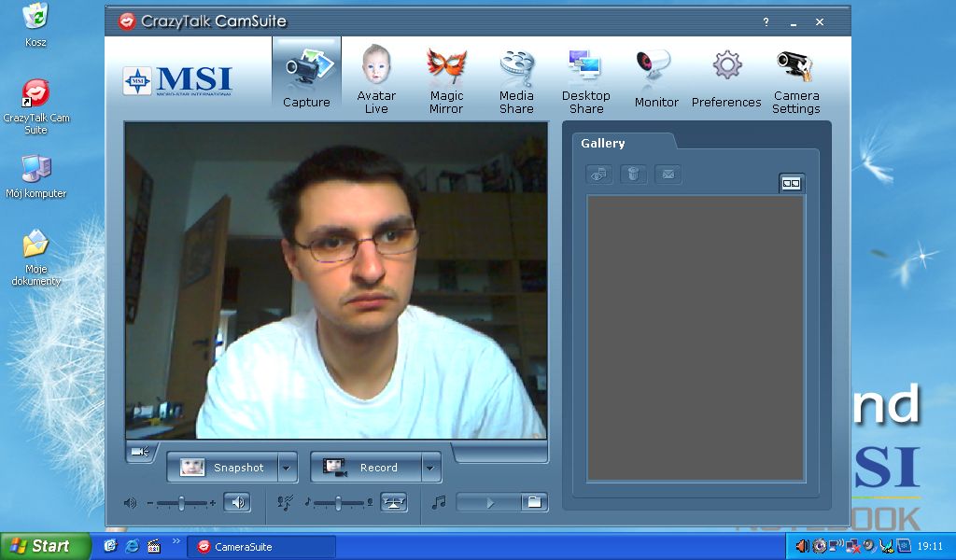Viewport: 956px width, 560px height.
Task: Click the gallery preview eye icon
Action: pos(598,175)
